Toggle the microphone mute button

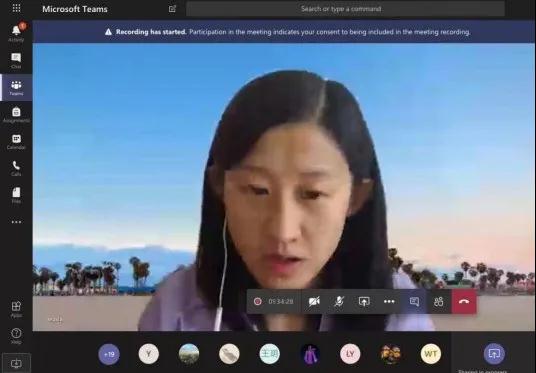tap(339, 301)
